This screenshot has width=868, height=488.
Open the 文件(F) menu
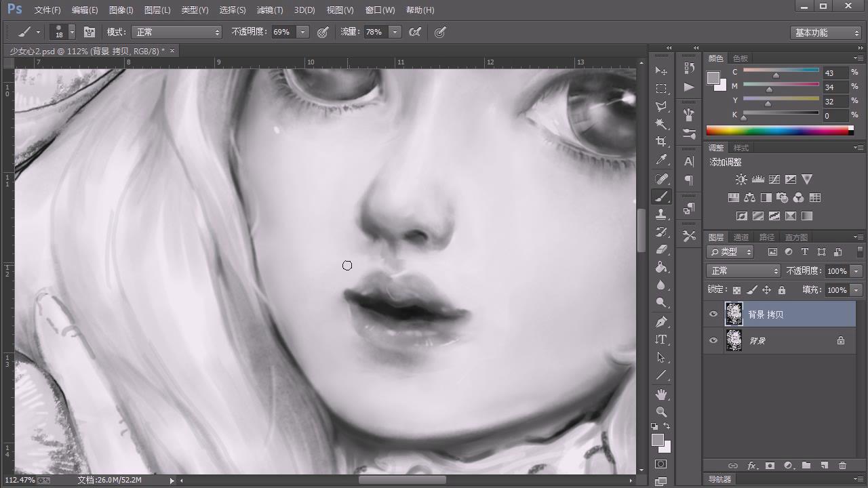pos(47,10)
